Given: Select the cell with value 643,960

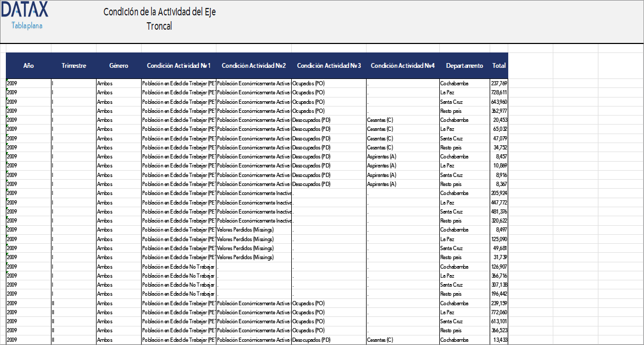Looking at the screenshot, I should point(499,102).
